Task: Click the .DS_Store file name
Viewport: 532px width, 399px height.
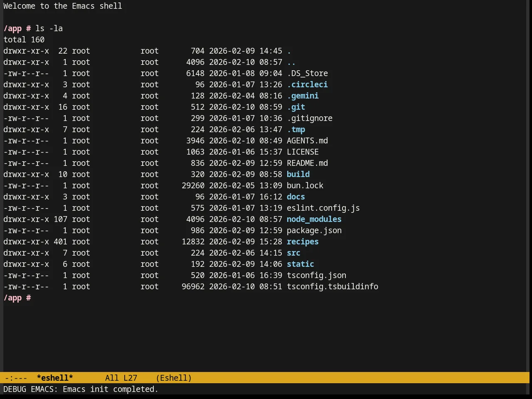Action: click(307, 73)
